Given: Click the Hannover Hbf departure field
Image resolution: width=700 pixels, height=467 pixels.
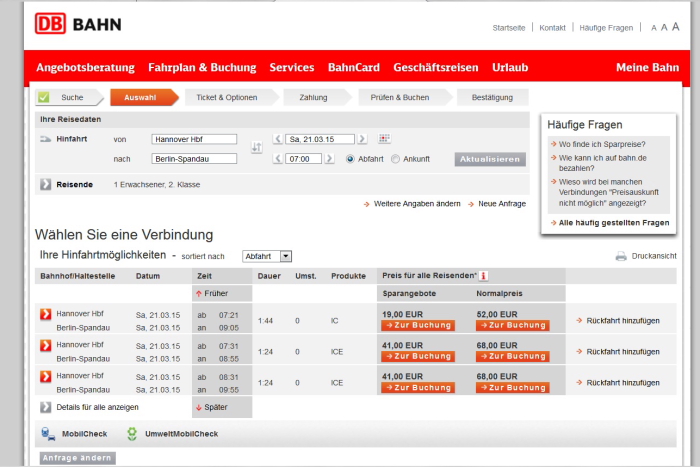Looking at the screenshot, I should coord(193,139).
